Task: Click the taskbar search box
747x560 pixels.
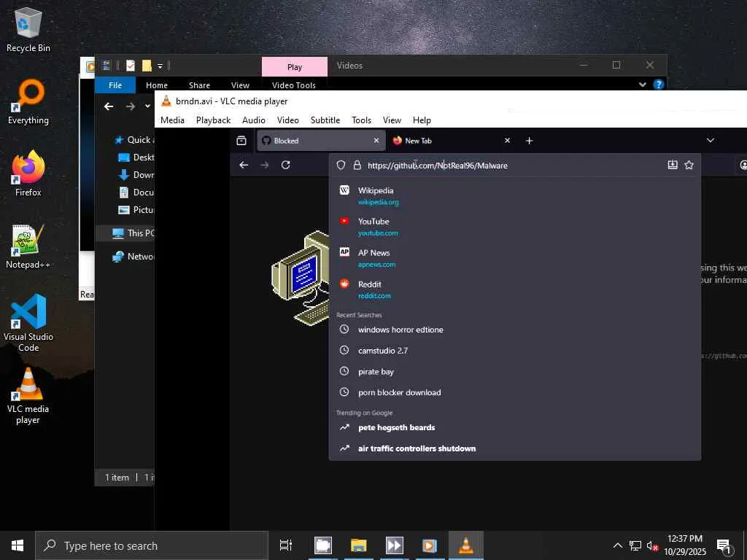Action: click(152, 545)
